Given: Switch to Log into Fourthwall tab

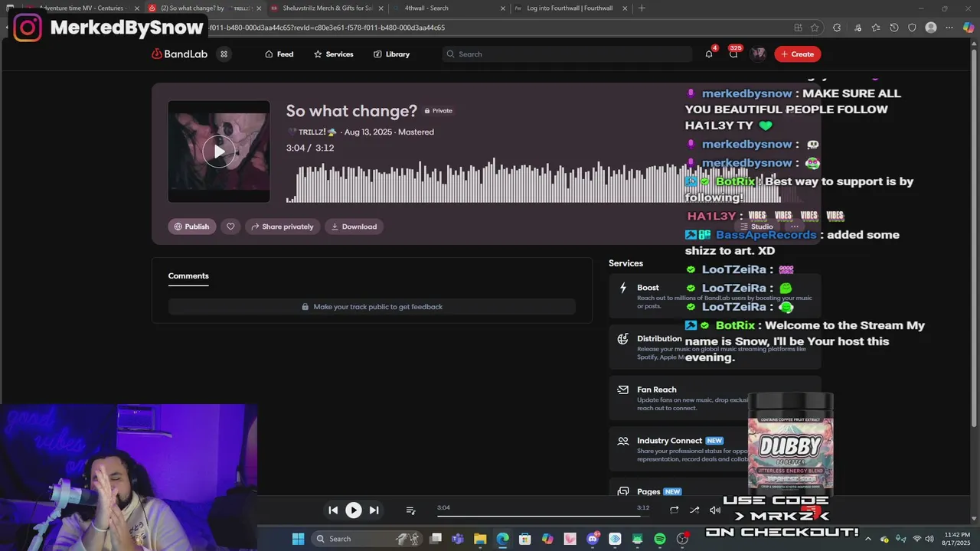Looking at the screenshot, I should click(570, 8).
